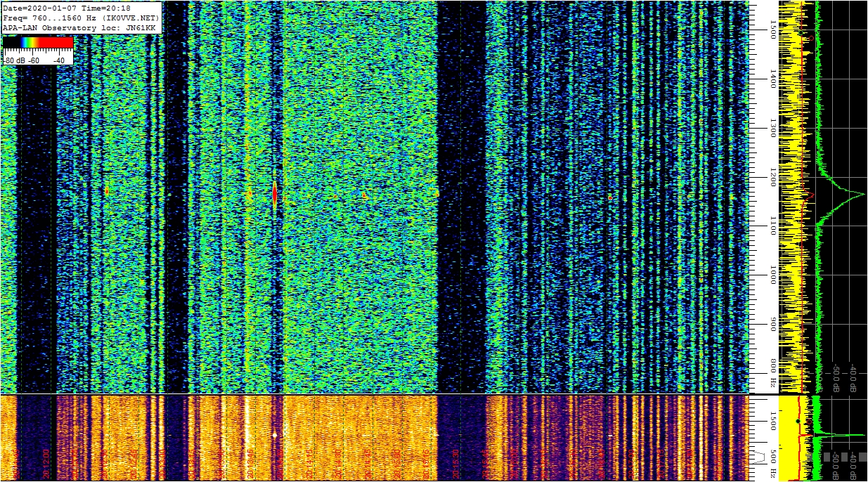The image size is (868, 482).
Task: Click the 20:12:00 time marker
Action: (46, 464)
